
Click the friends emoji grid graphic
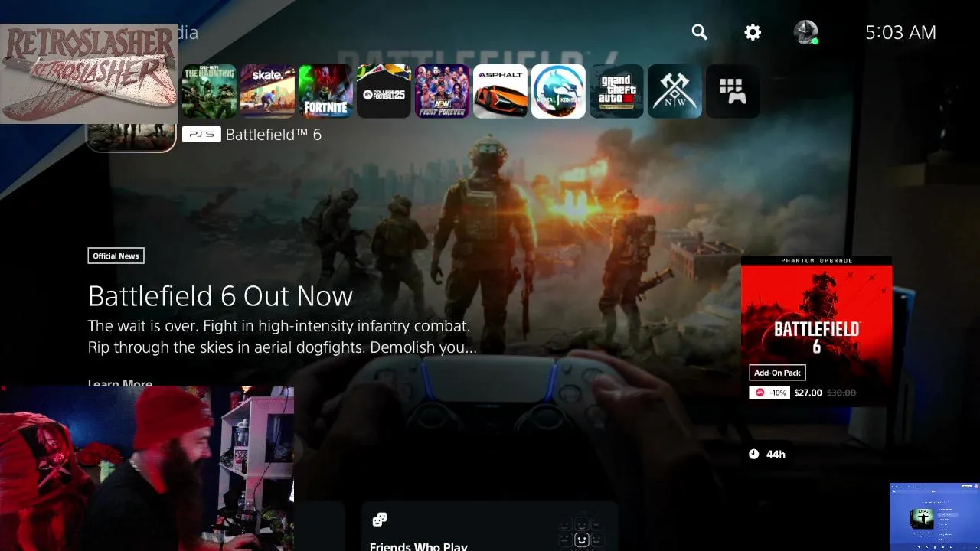(x=581, y=533)
